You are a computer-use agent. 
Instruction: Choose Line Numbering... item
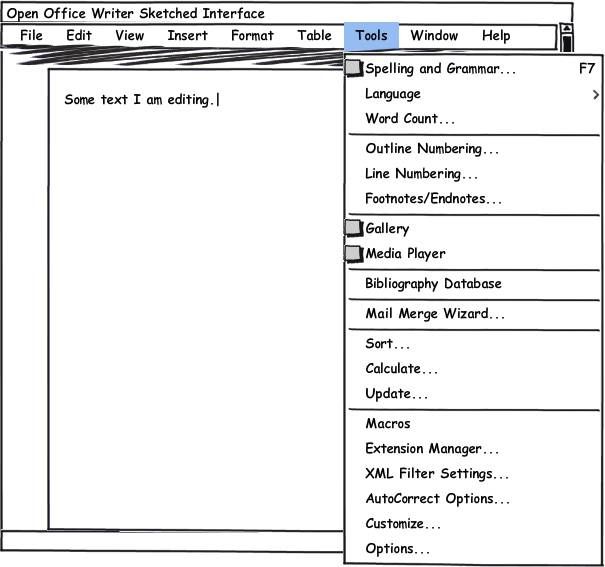[x=473, y=174]
